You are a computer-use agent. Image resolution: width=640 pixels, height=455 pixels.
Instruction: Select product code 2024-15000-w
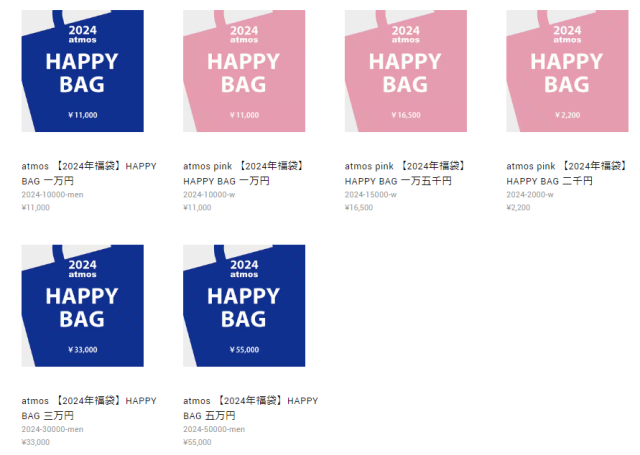point(371,195)
